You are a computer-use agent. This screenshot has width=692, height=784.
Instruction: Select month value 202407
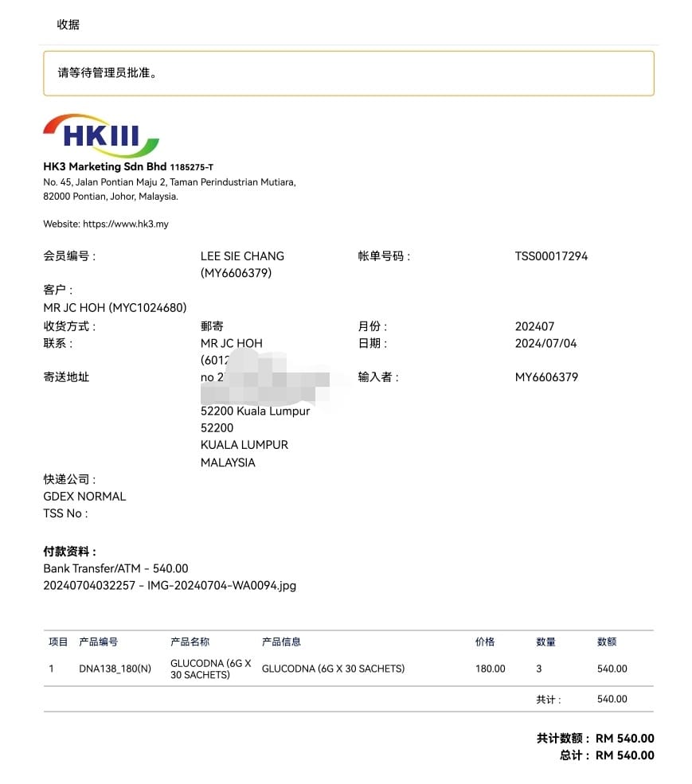tap(534, 326)
